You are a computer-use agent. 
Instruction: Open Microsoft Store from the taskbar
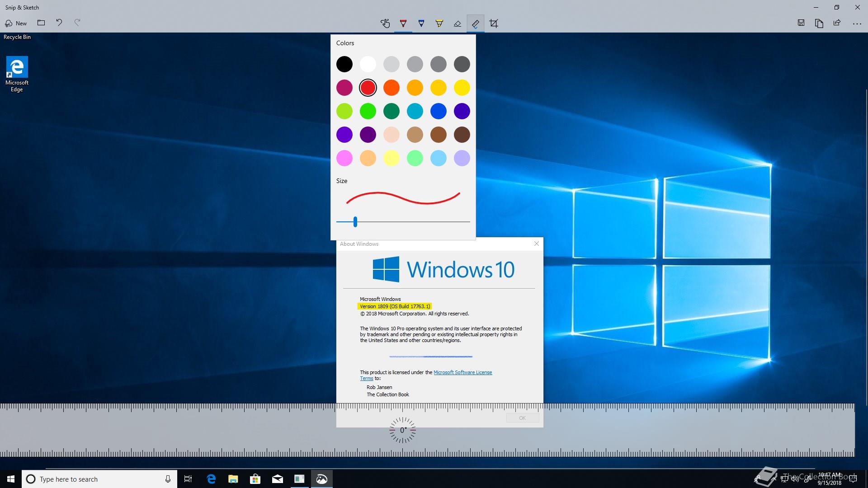click(255, 479)
